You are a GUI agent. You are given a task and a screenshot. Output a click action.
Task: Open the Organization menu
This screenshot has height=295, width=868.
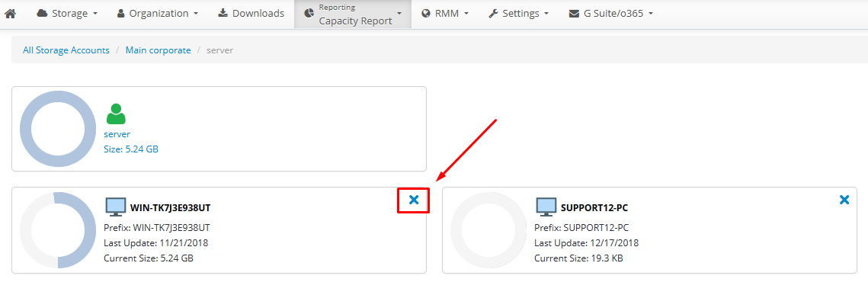pos(157,13)
